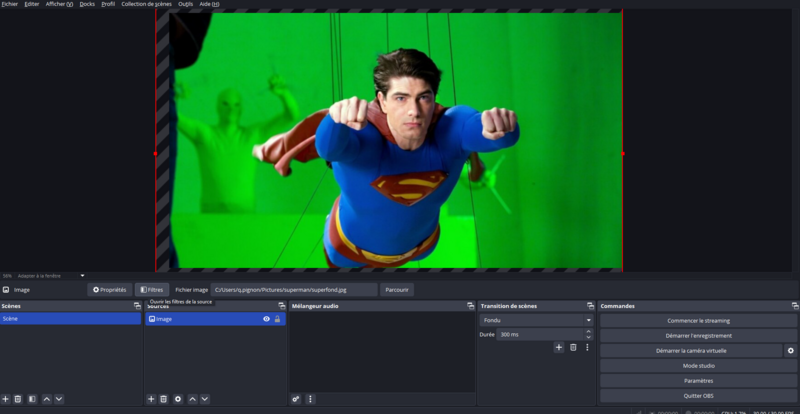Viewport: 800px width, 414px height.
Task: Click the Durée 300 ms field
Action: click(540, 334)
